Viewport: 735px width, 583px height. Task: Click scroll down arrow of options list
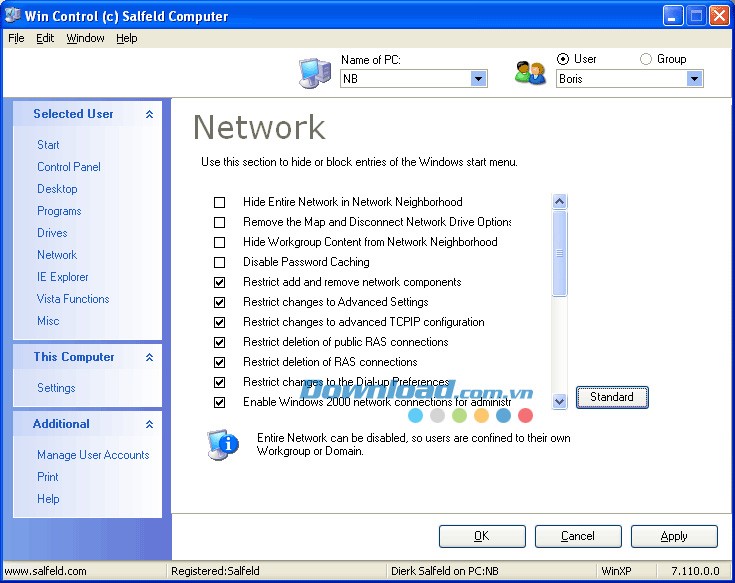coord(559,401)
